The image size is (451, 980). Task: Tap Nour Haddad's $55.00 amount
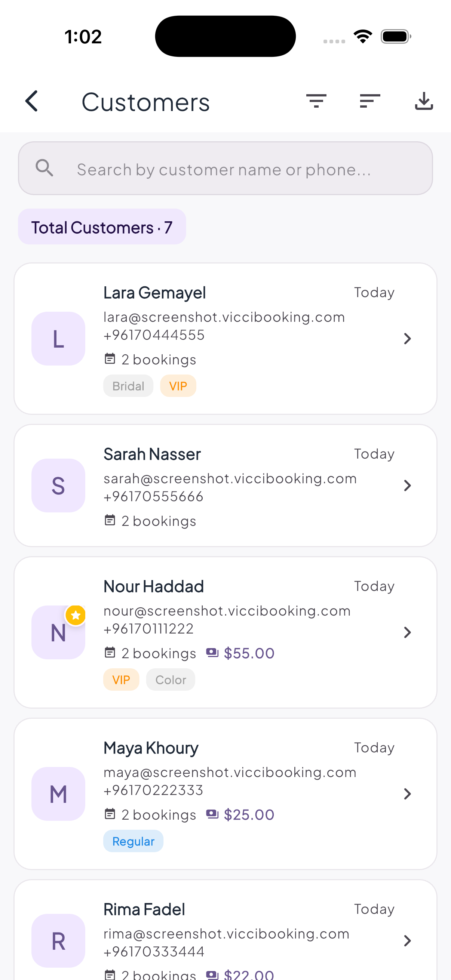tap(249, 653)
